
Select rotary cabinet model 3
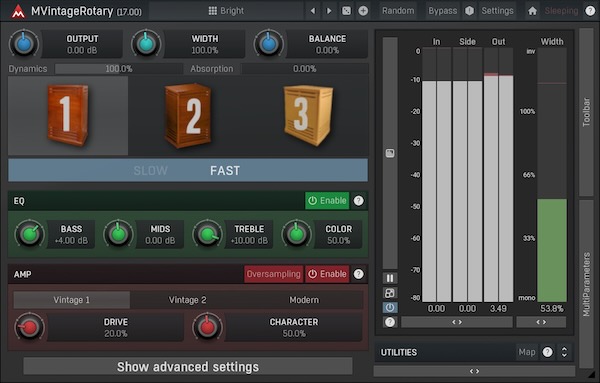click(308, 116)
